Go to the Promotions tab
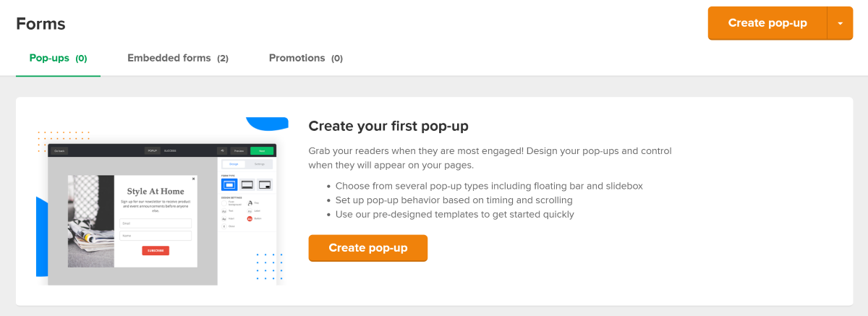 point(305,58)
